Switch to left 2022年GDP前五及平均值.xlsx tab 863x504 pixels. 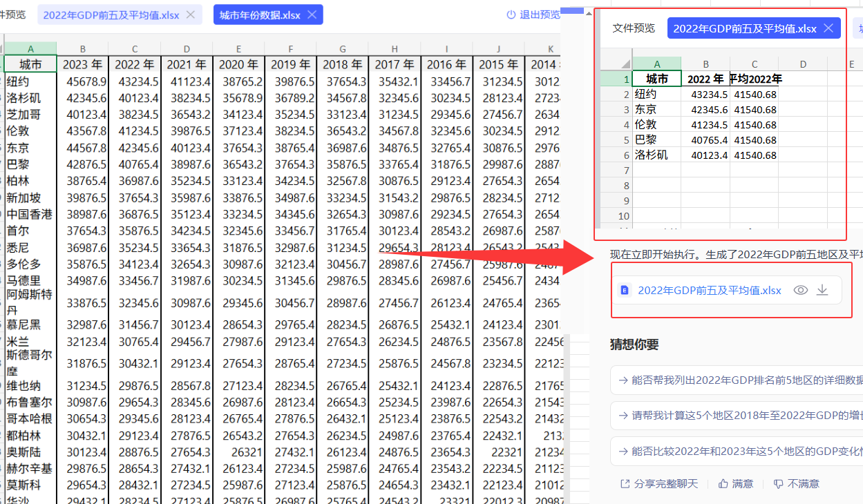point(111,14)
